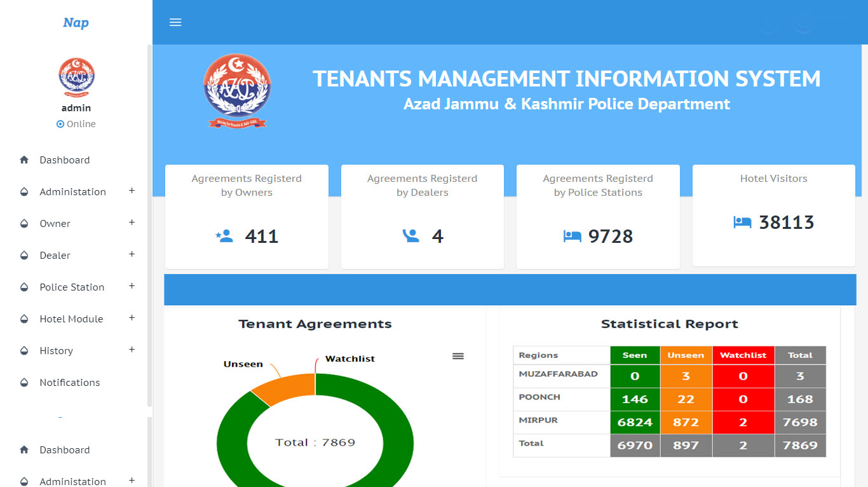Click the hamburger menu icon in top bar
This screenshot has height=487, width=868.
click(175, 22)
